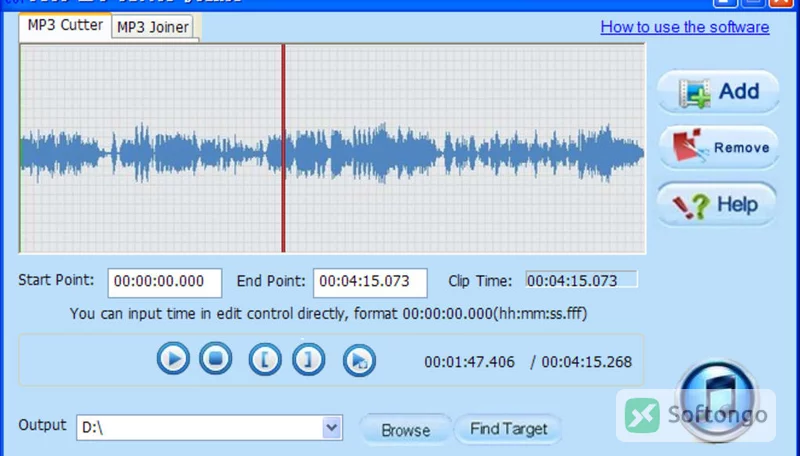
Task: Click the save clip button beside brackets
Action: pos(359,361)
